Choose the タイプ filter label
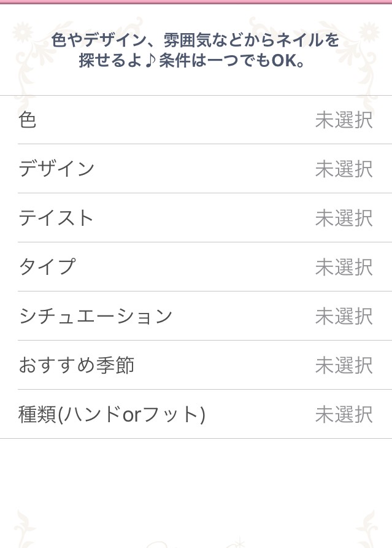392x548 pixels. point(47,267)
